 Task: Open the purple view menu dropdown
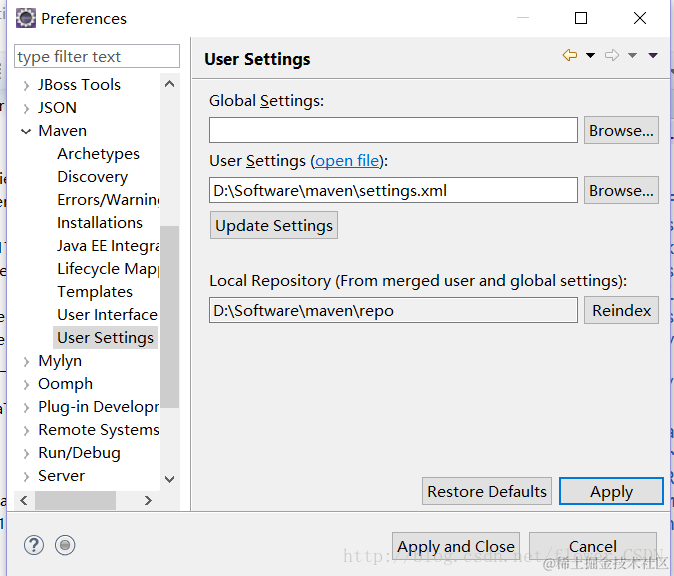(x=653, y=55)
